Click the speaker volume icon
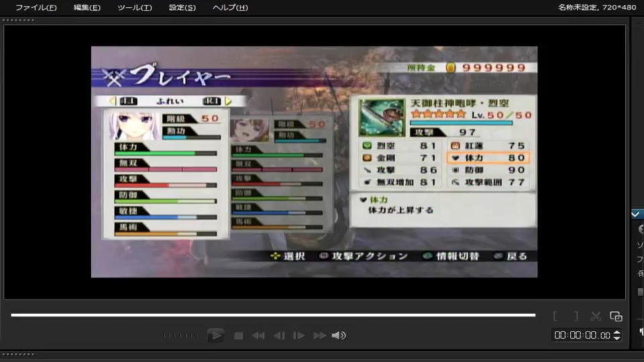644x362 pixels. coord(339,336)
